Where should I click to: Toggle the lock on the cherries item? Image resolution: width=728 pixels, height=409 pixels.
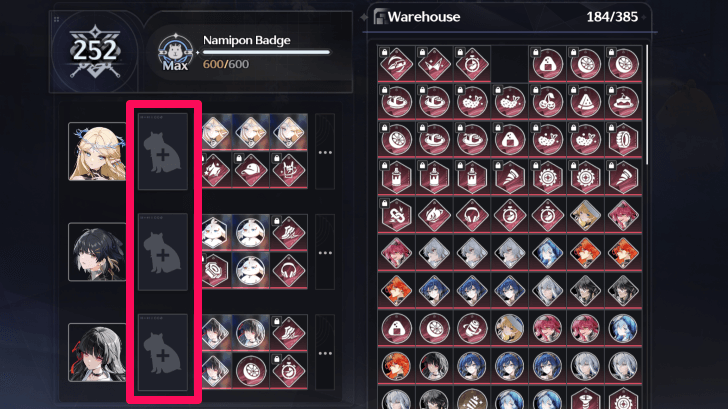pos(535,91)
